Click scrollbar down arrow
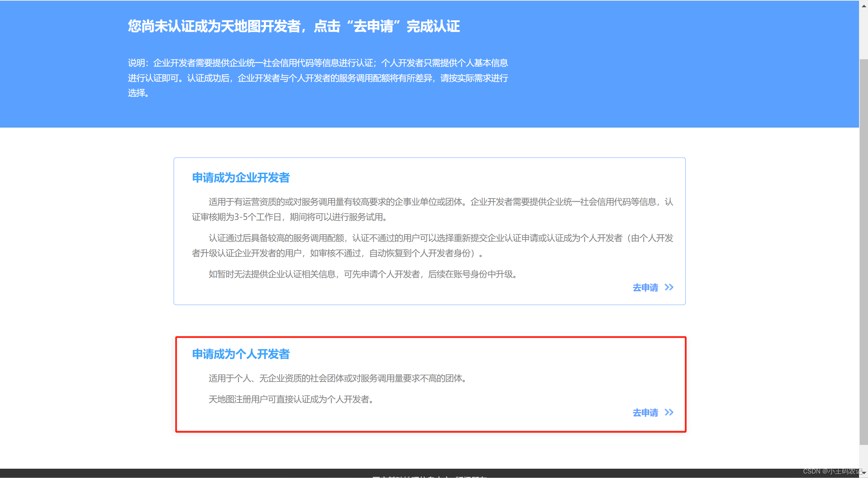Screen dimensions: 868x478 point(864,472)
